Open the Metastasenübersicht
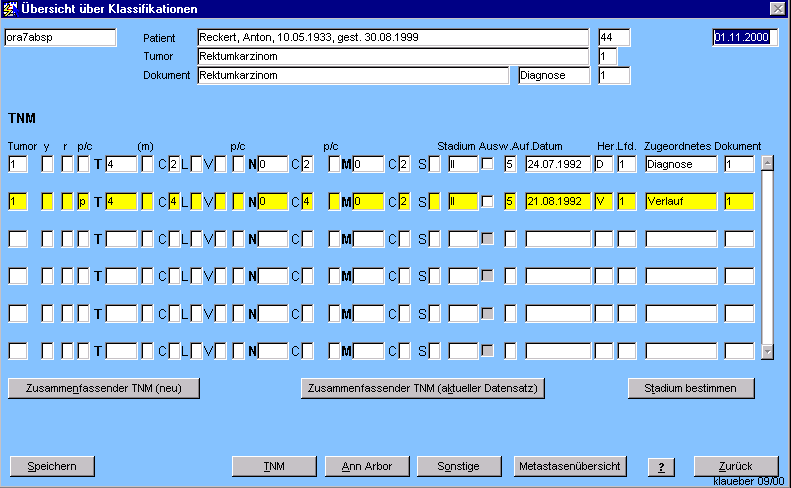The image size is (791, 488). (571, 466)
